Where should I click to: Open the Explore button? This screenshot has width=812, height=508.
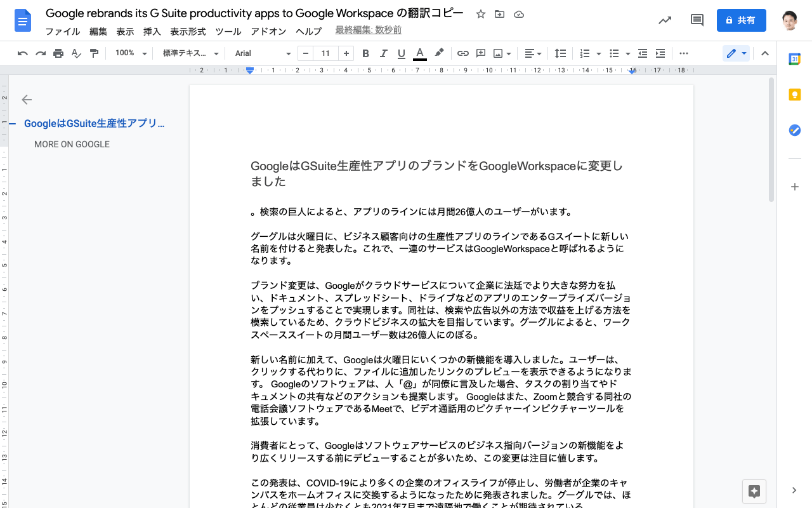click(754, 491)
